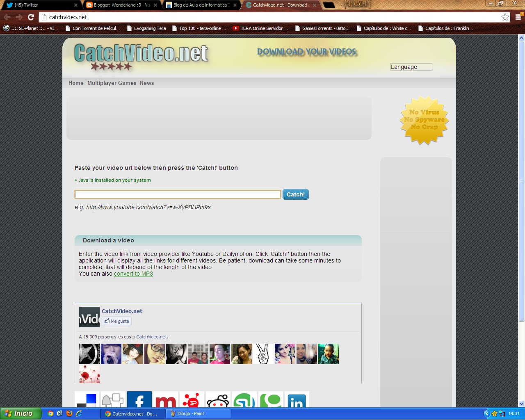Click the browser Back arrow
This screenshot has height=420, width=525.
click(7, 17)
